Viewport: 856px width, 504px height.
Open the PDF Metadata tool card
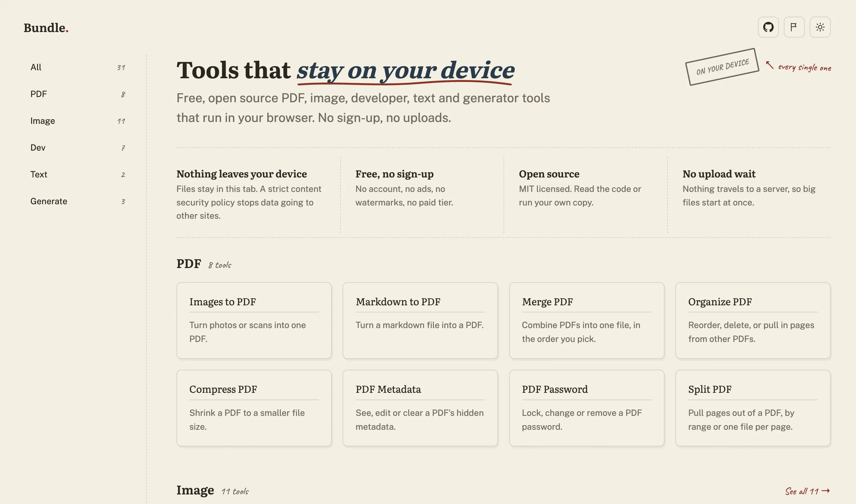(x=420, y=408)
